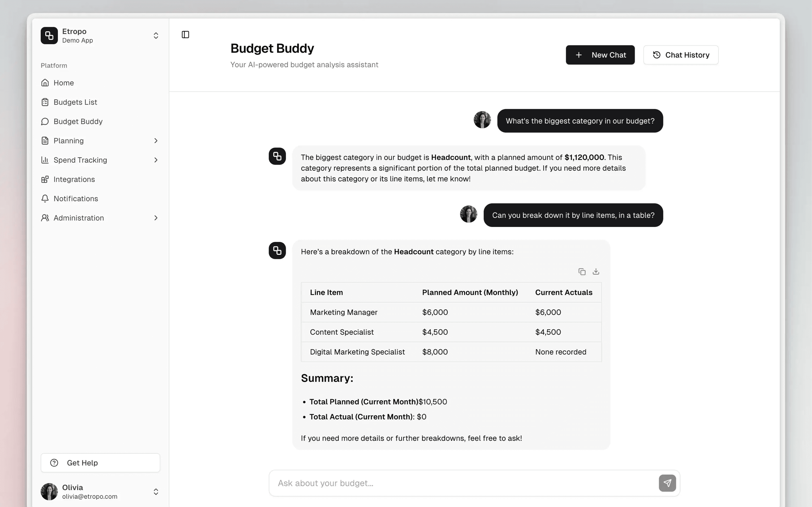The image size is (812, 507).
Task: Click the Budgets List clipboard icon
Action: click(x=45, y=102)
